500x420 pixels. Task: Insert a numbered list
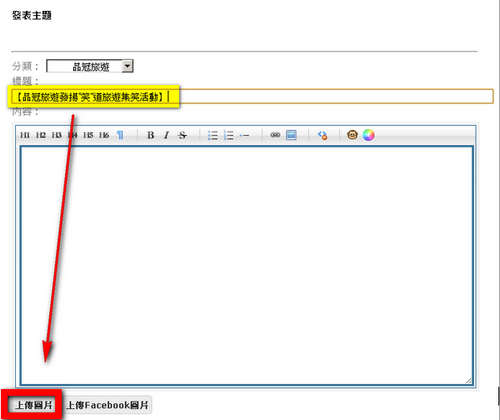228,135
